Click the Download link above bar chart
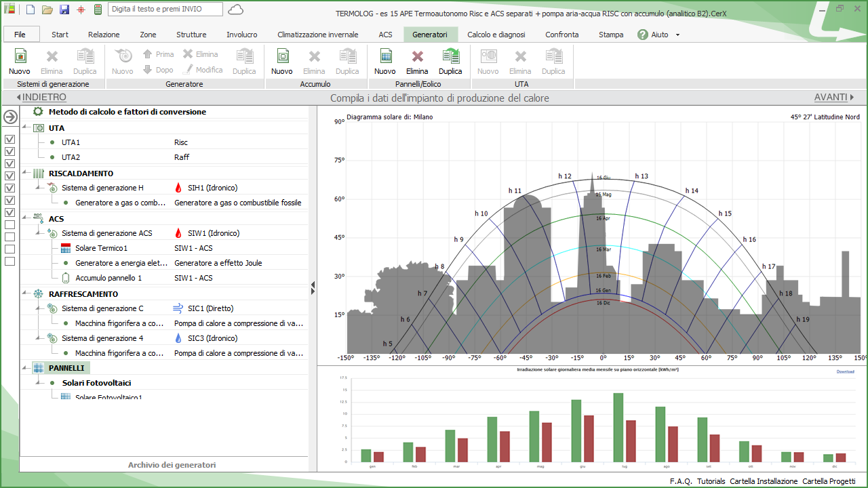Screen dimensions: 868x488 tap(845, 371)
